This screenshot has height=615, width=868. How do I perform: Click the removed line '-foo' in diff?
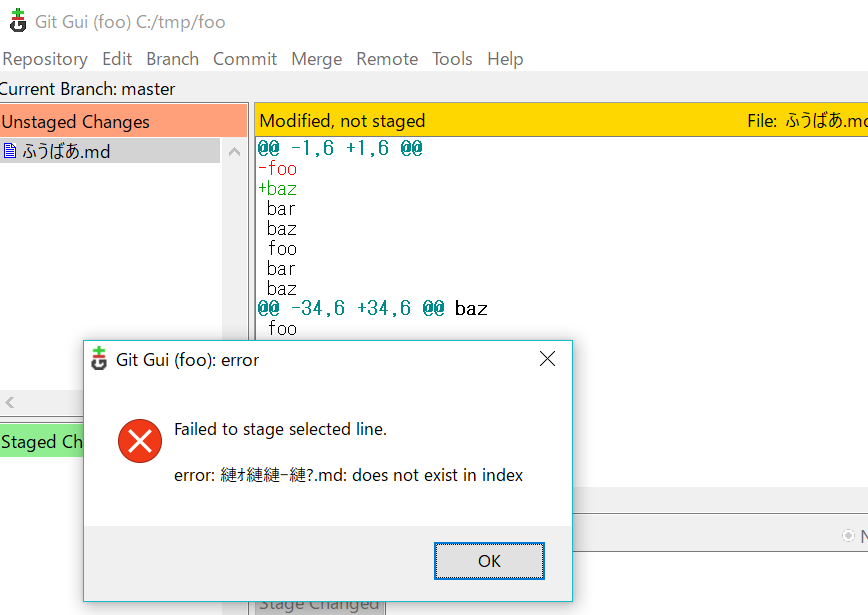[277, 168]
